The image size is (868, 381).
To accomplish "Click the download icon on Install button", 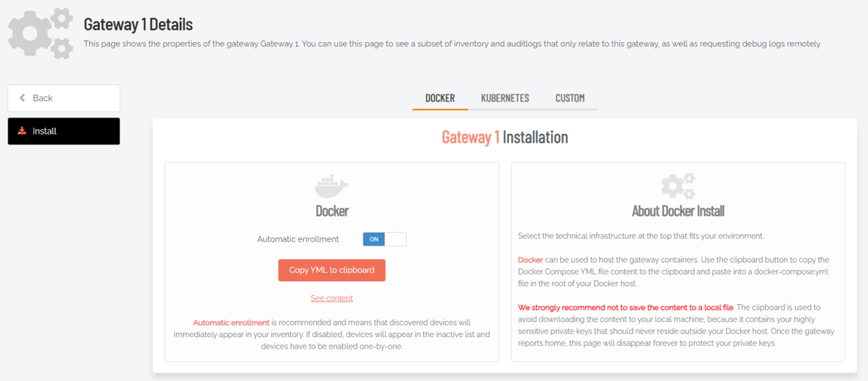I will pos(22,131).
